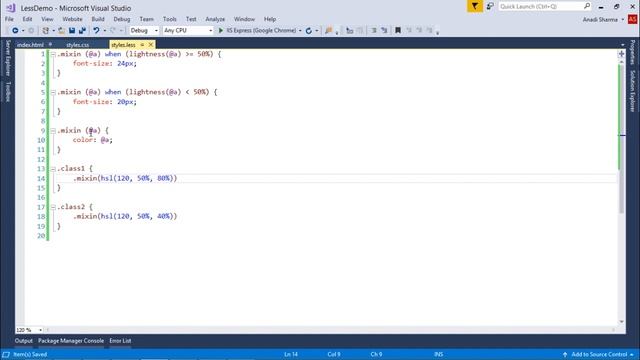Viewport: 640px width, 360px height.
Task: Open the Undo history dropdown arrow
Action: (x=104, y=31)
